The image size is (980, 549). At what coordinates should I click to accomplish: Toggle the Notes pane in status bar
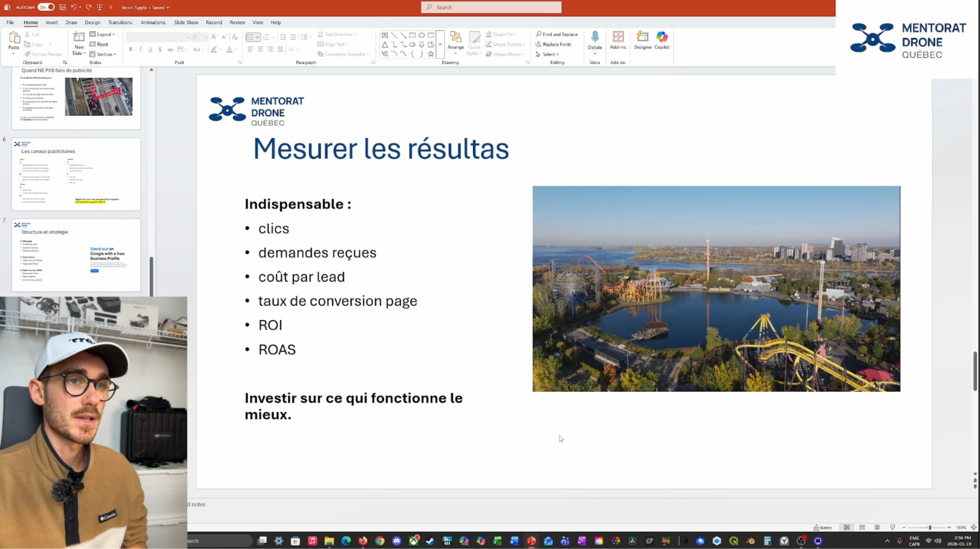(x=823, y=527)
